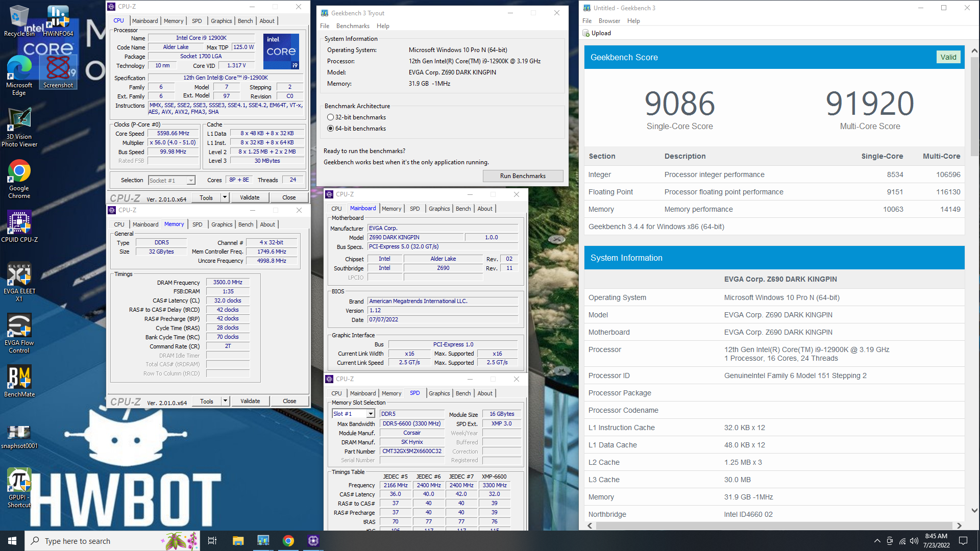
Task: Click the multi-core score 91920
Action: pyautogui.click(x=870, y=104)
